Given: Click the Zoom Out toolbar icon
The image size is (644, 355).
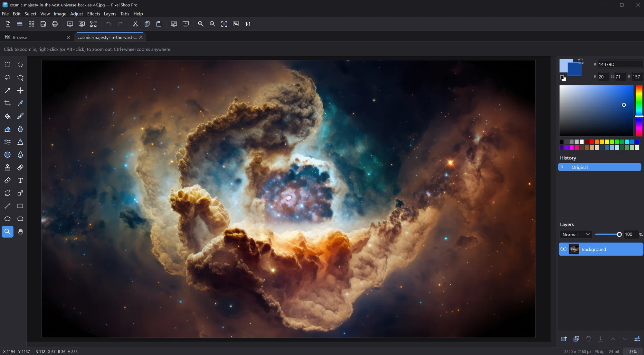Looking at the screenshot, I should [x=213, y=24].
